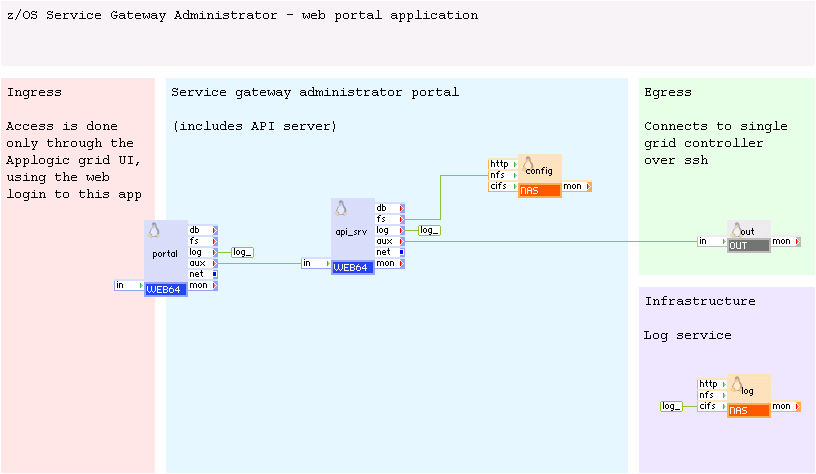Click the http terminal on config

503,164
